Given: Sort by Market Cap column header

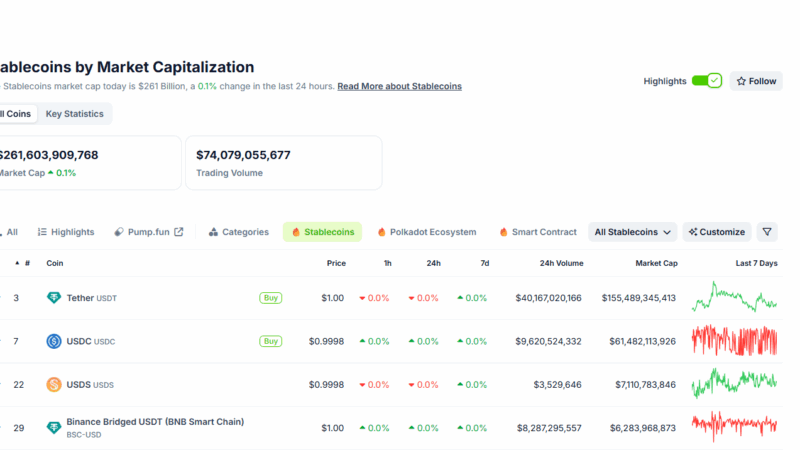Looking at the screenshot, I should tap(656, 263).
